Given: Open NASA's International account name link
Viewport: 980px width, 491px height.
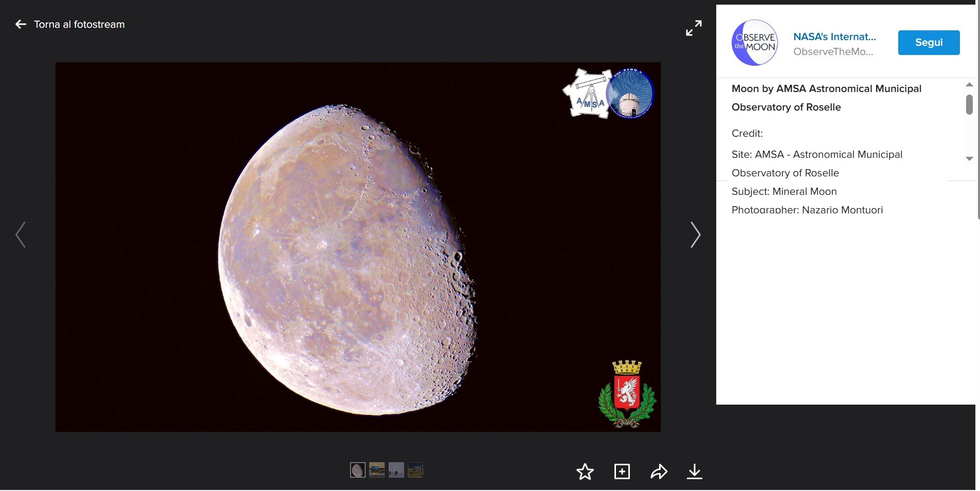Looking at the screenshot, I should point(834,37).
